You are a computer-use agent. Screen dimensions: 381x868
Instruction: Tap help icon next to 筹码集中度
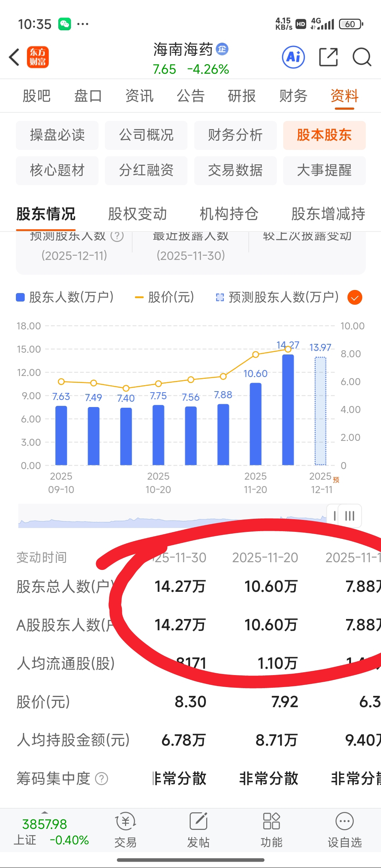102,778
